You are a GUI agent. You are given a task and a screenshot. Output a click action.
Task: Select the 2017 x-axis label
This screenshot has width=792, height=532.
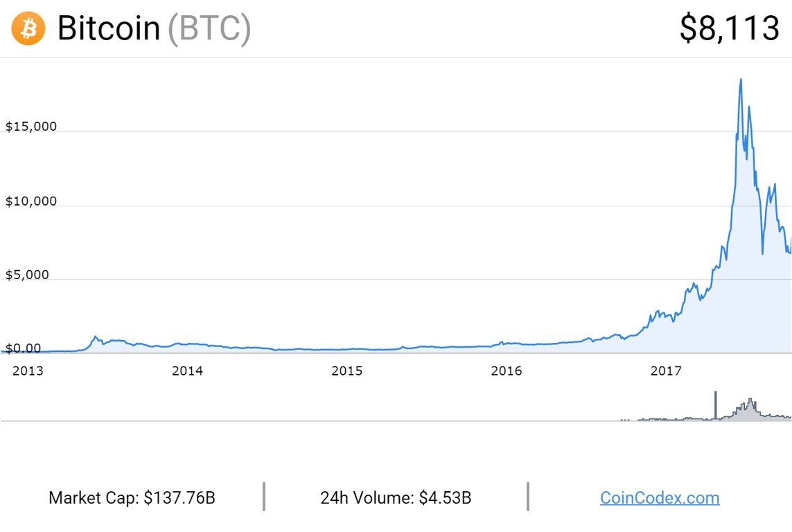tap(666, 371)
